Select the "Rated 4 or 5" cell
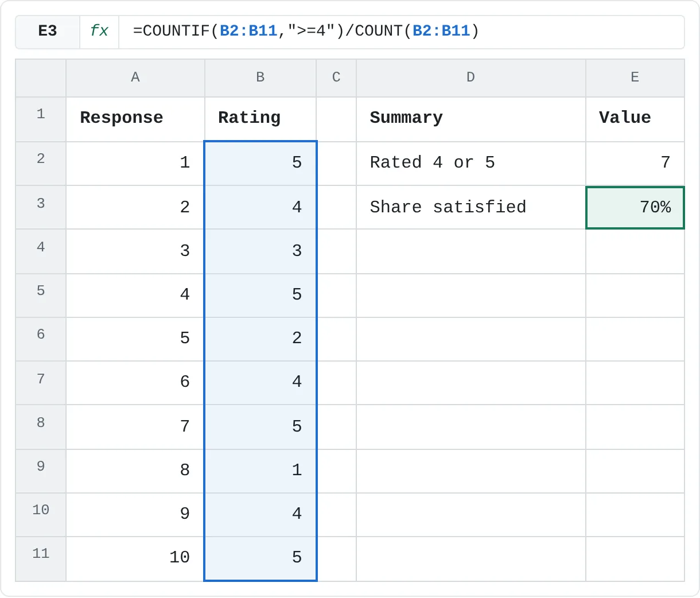 pyautogui.click(x=470, y=164)
